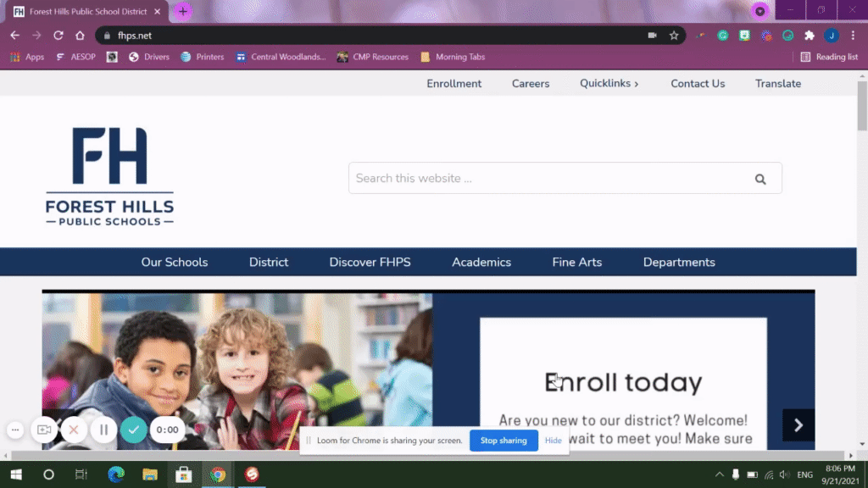Open the Discover FHPS menu

click(370, 263)
